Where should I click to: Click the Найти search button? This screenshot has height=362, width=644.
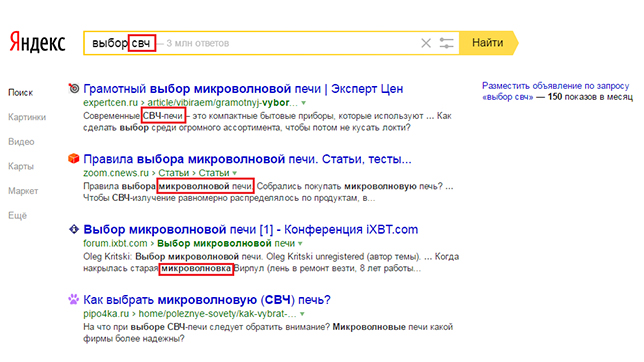[488, 43]
